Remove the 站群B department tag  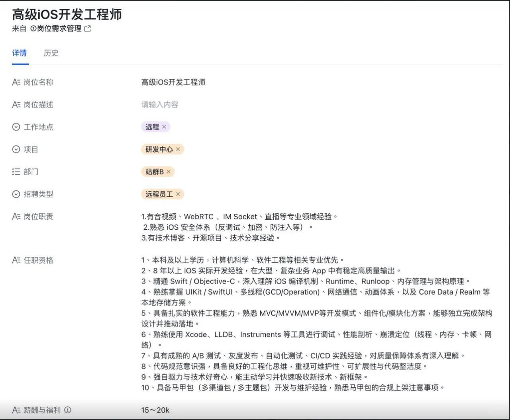tap(169, 172)
